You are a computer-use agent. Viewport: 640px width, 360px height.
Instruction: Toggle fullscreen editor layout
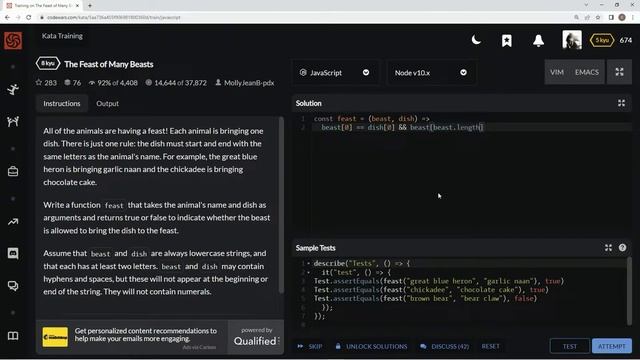click(x=619, y=72)
